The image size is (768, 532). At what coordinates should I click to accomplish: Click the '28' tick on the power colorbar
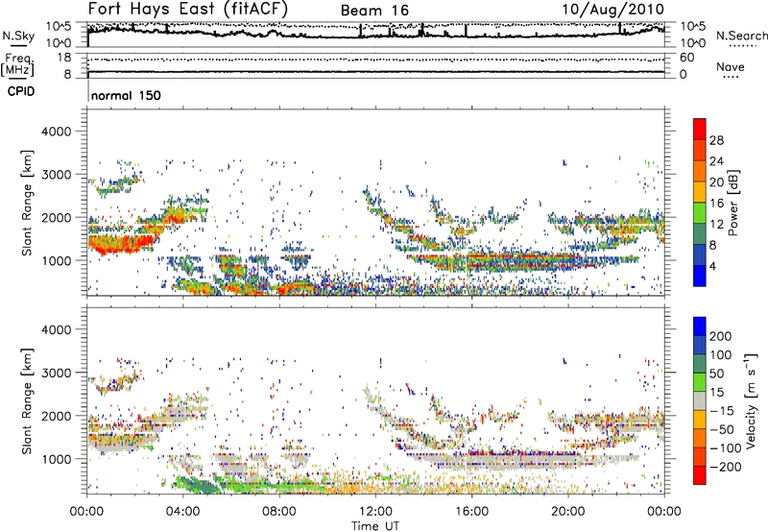click(716, 140)
